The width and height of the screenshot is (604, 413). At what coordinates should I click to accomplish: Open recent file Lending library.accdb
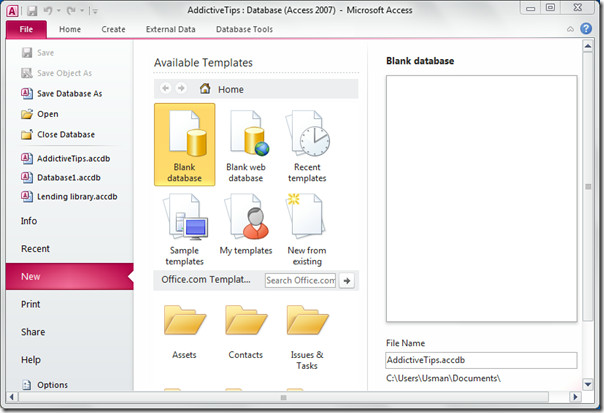(69, 196)
